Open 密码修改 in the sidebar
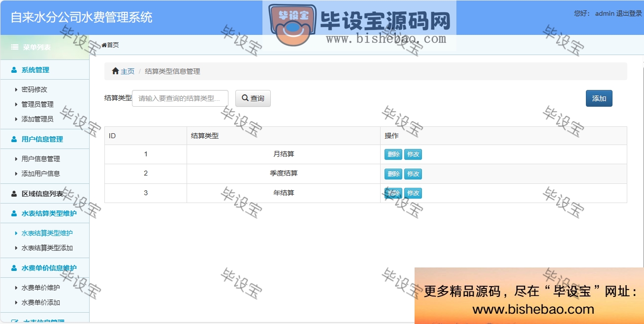 (34, 89)
